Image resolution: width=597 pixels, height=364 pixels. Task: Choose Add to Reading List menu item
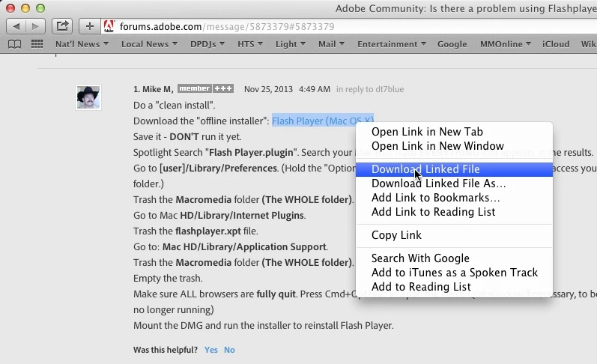[454, 287]
